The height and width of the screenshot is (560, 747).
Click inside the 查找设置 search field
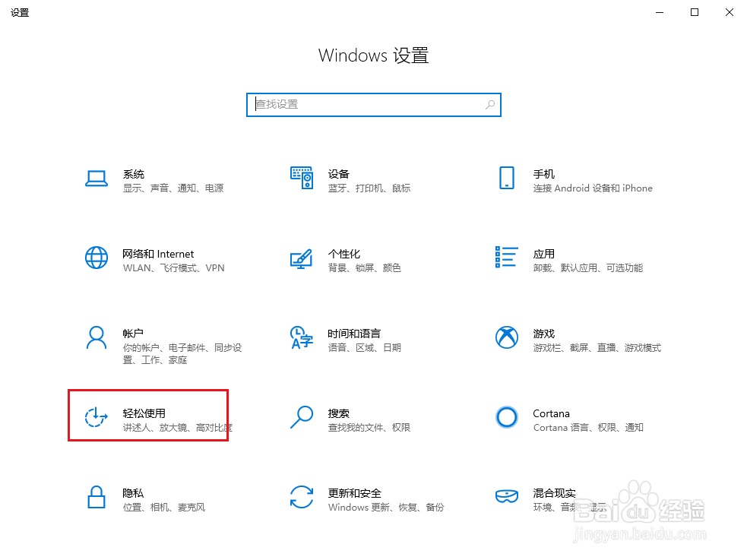point(374,105)
